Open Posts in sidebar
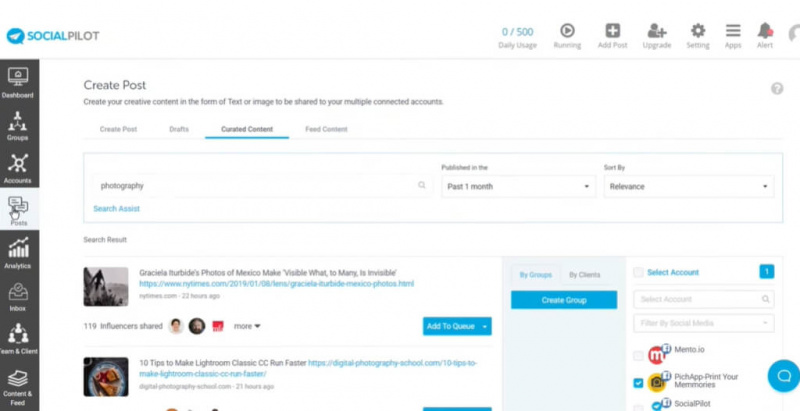This screenshot has width=800, height=411. (18, 210)
